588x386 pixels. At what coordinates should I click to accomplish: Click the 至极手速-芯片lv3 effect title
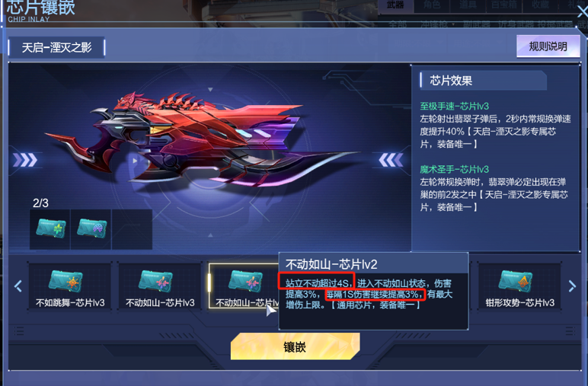(x=454, y=107)
